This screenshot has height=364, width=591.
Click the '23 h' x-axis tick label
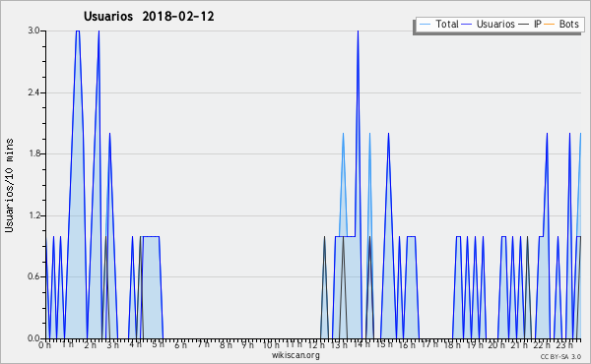[564, 345]
